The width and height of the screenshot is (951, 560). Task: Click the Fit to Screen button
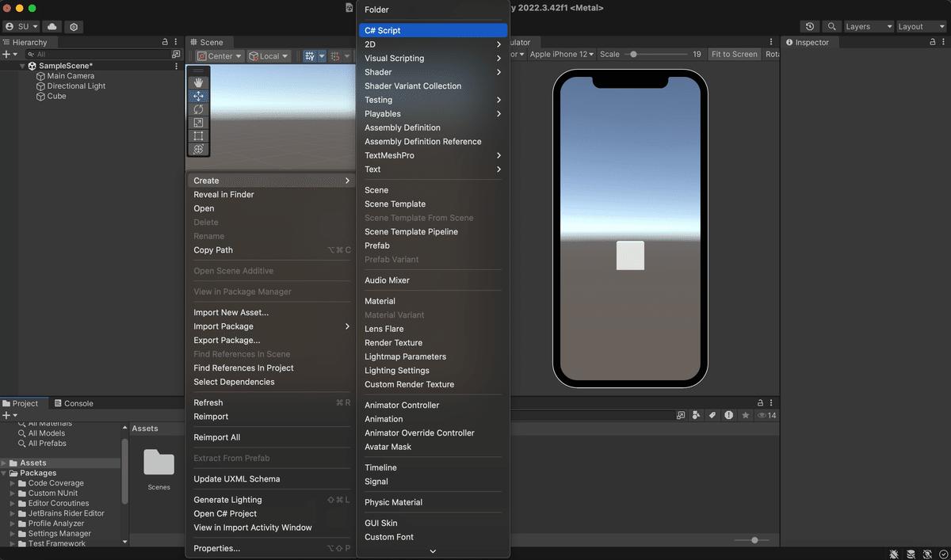[734, 55]
